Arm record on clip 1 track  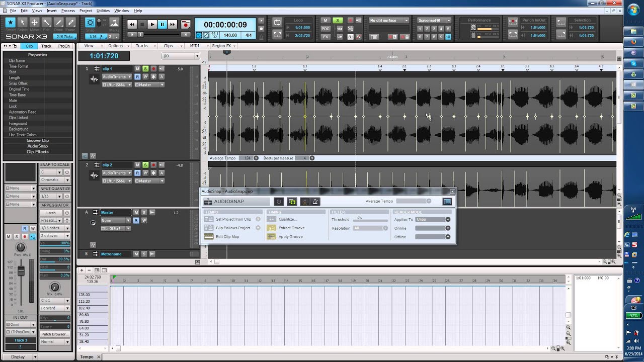pyautogui.click(x=153, y=68)
